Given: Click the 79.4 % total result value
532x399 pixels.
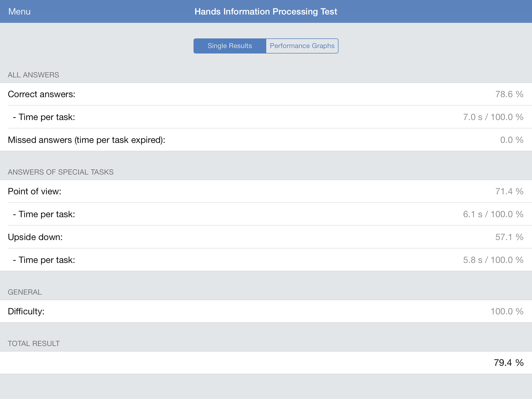Looking at the screenshot, I should pos(508,363).
